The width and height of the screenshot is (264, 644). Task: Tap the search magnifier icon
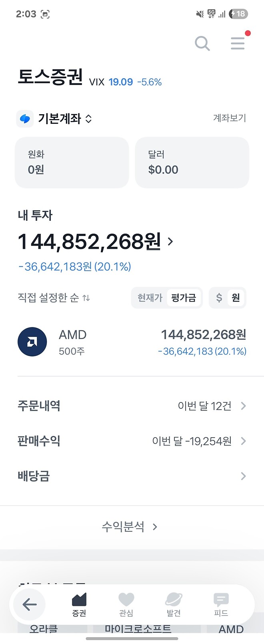click(202, 43)
